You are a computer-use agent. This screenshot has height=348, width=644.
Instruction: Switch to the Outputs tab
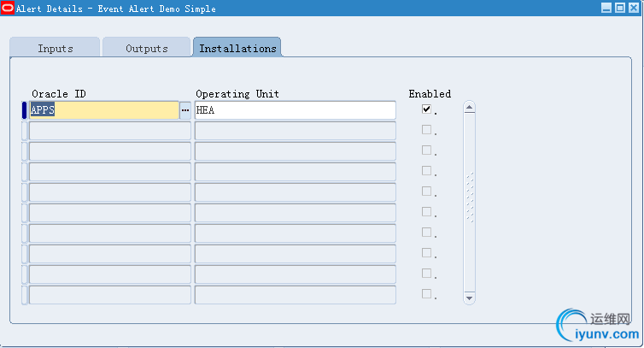pyautogui.click(x=147, y=49)
